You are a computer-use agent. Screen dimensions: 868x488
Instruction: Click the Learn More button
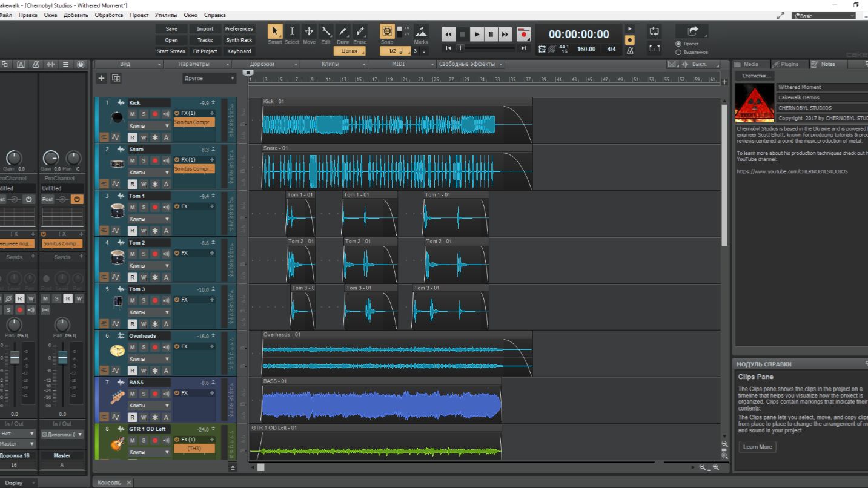pyautogui.click(x=757, y=447)
